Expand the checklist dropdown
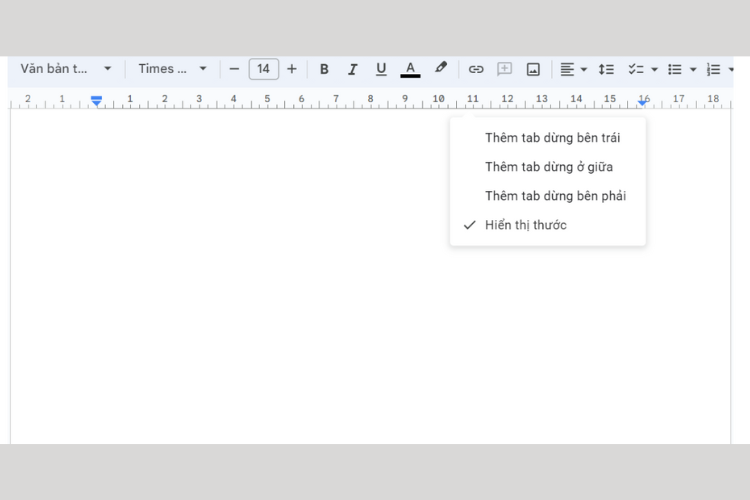Image resolution: width=750 pixels, height=500 pixels. [654, 69]
